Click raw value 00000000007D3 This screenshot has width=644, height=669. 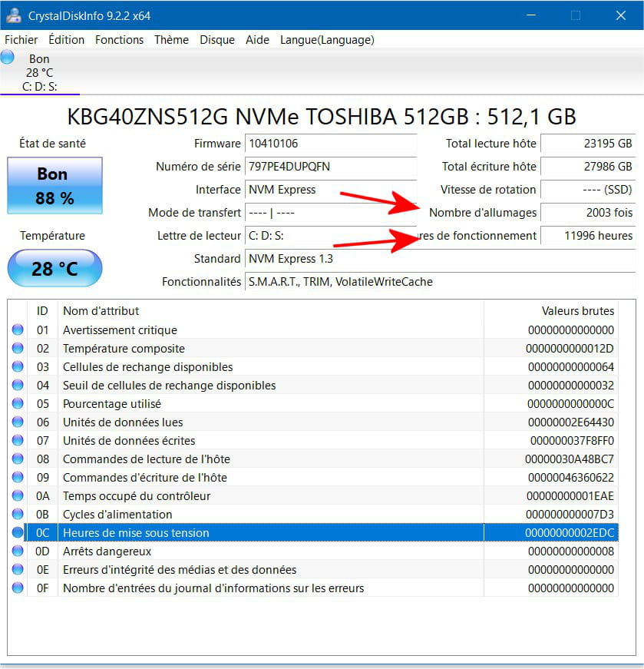click(570, 514)
